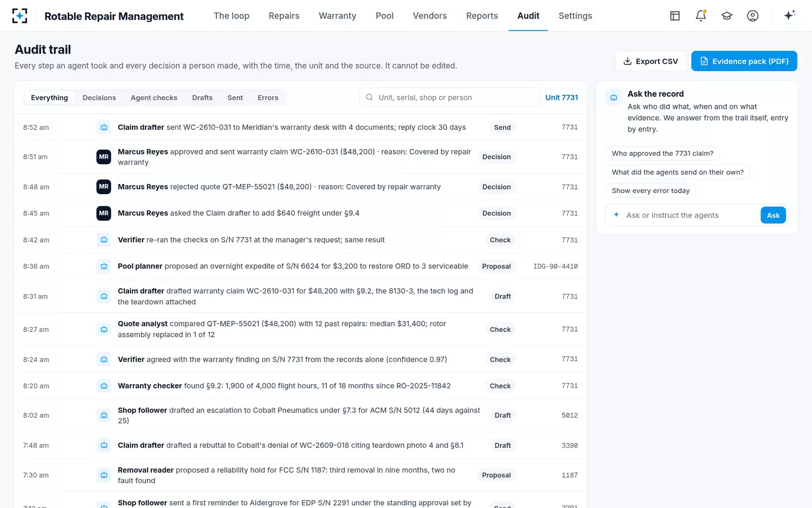Open the notifications bell

[x=701, y=16]
